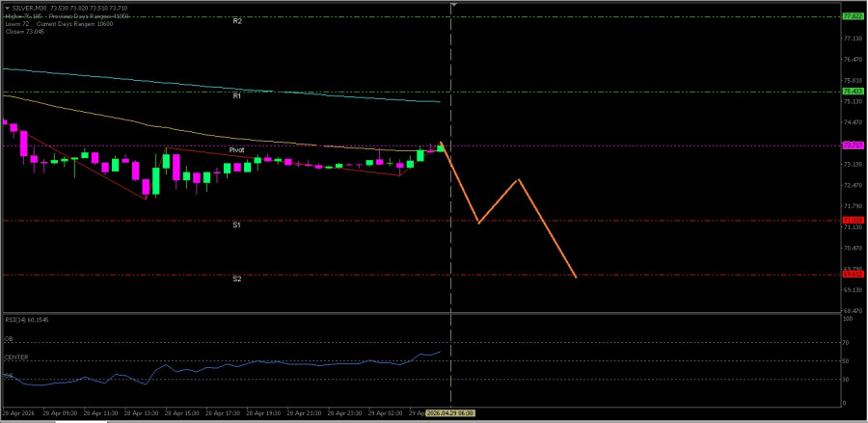Image resolution: width=868 pixels, height=423 pixels.
Task: Click the chart shift marker triangle at top
Action: pyautogui.click(x=453, y=6)
